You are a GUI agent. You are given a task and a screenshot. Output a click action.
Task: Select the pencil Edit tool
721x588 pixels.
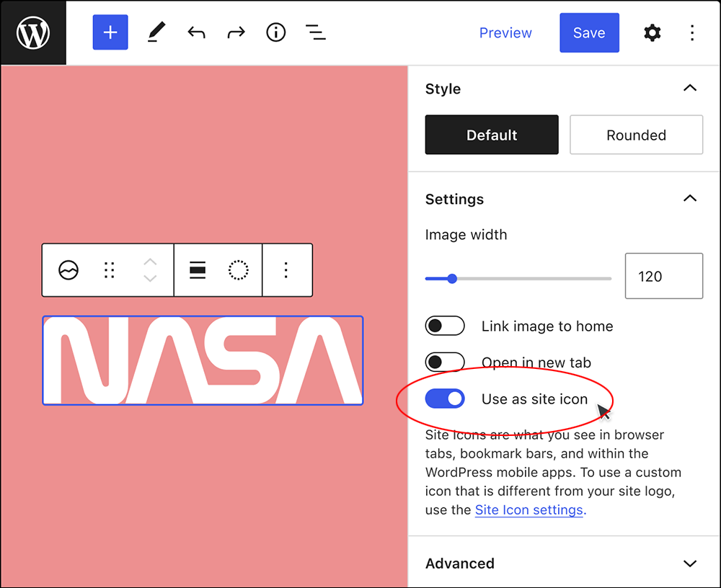156,32
